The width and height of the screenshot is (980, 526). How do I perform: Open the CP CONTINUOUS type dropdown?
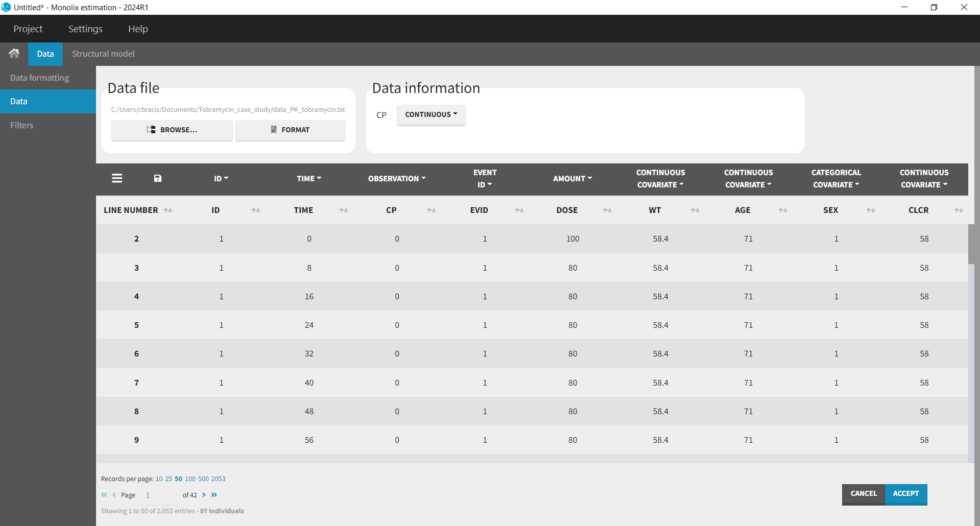click(x=431, y=115)
